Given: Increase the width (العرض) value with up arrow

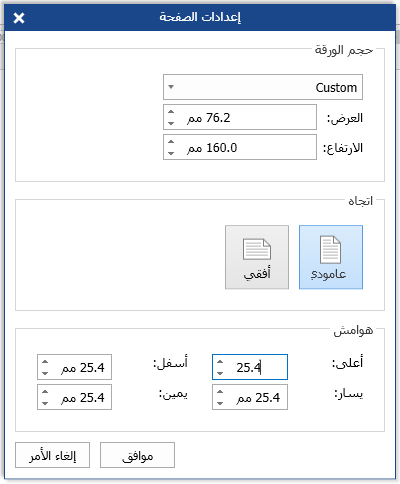Looking at the screenshot, I should click(171, 112).
